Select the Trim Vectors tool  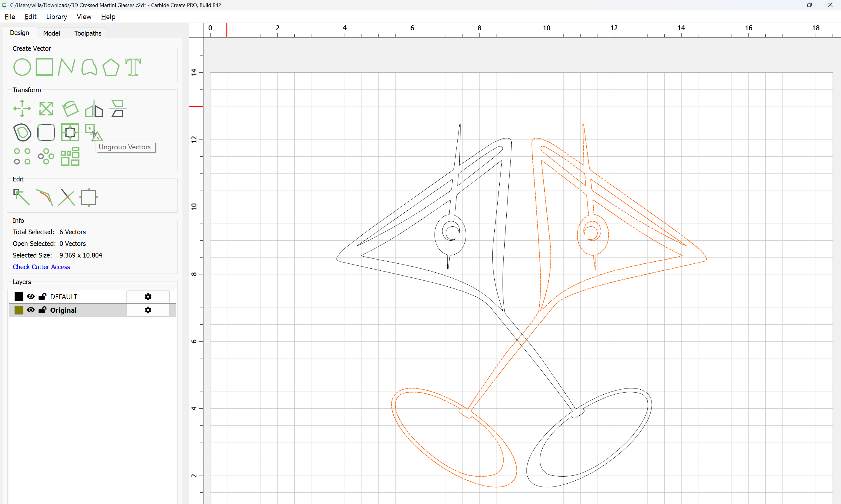point(67,197)
